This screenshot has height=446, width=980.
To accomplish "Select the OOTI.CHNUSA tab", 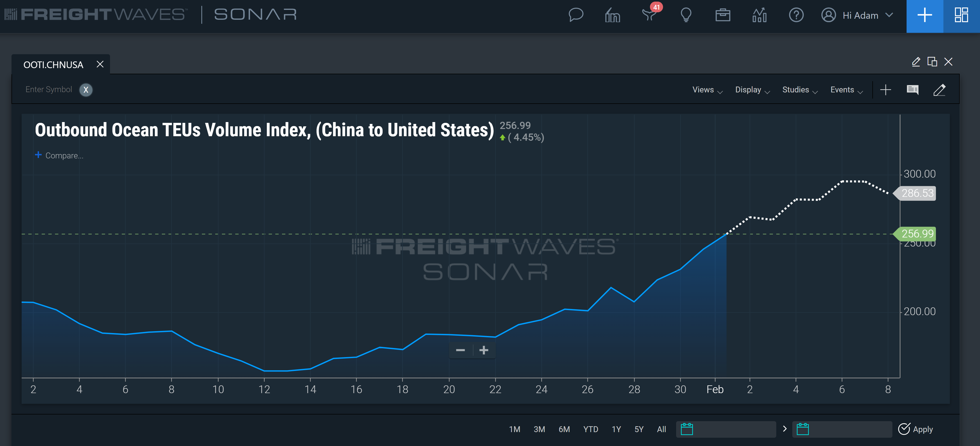I will 53,65.
